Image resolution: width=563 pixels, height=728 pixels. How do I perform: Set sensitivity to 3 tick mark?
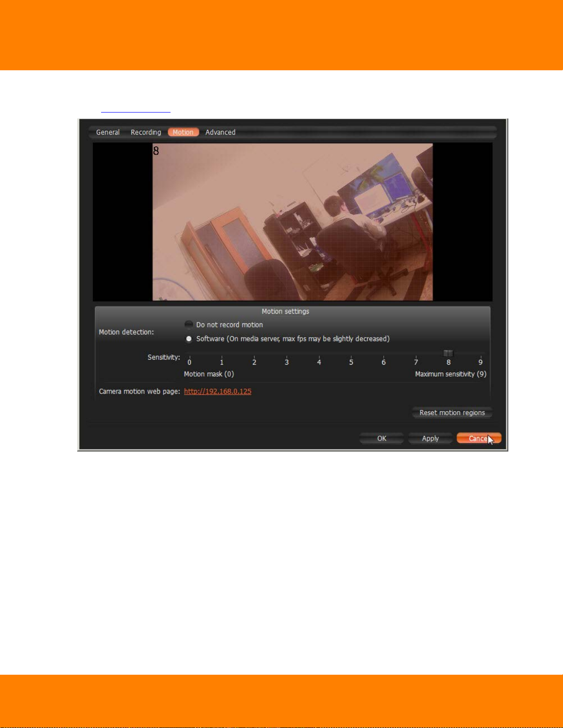click(x=286, y=359)
